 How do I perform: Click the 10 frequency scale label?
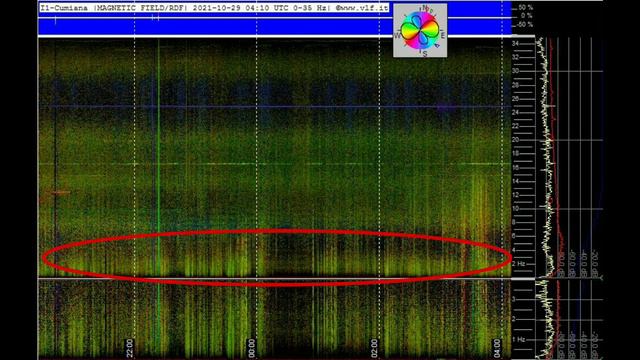516,209
